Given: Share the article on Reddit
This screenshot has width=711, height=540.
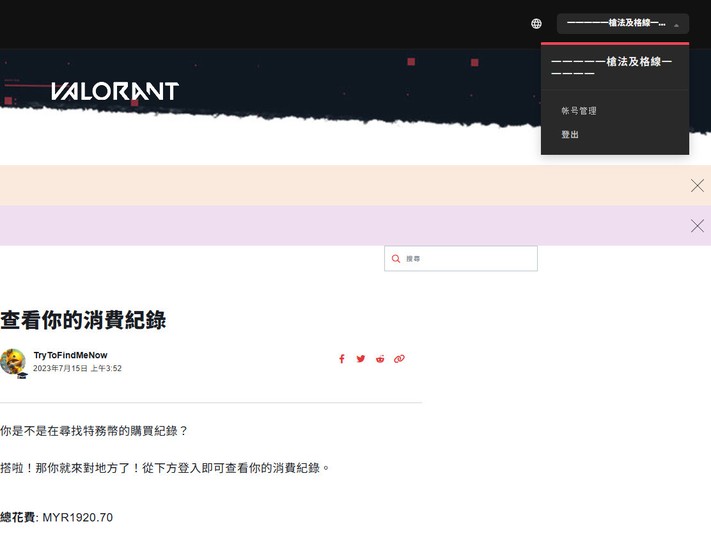Looking at the screenshot, I should coord(380,359).
